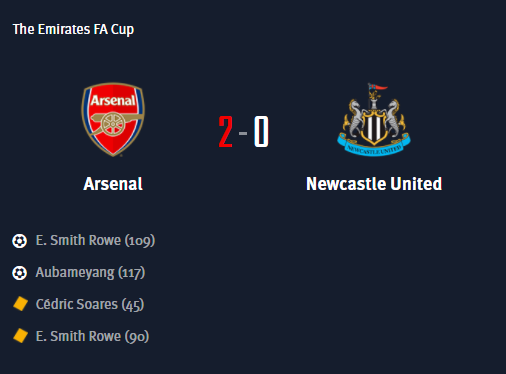The height and width of the screenshot is (374, 506).
Task: Click the Newcastle United club crest
Action: coord(374,119)
